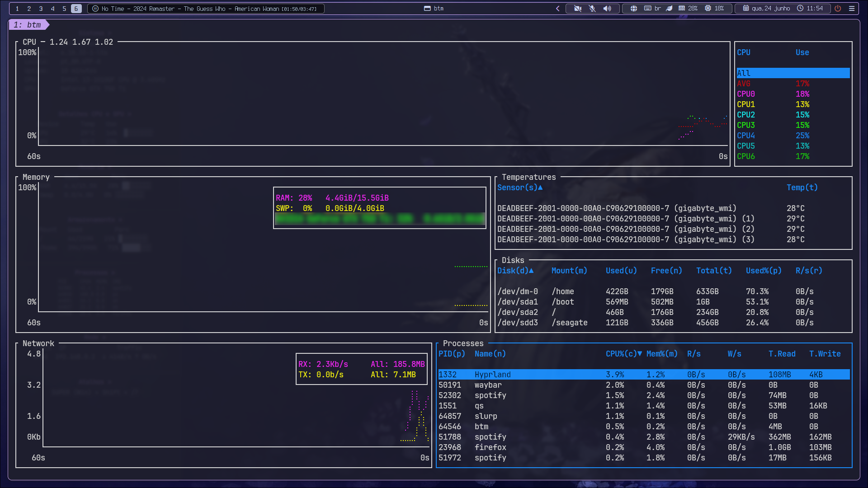Expand tray with the left chevron arrow
This screenshot has width=868, height=488.
(x=558, y=8)
